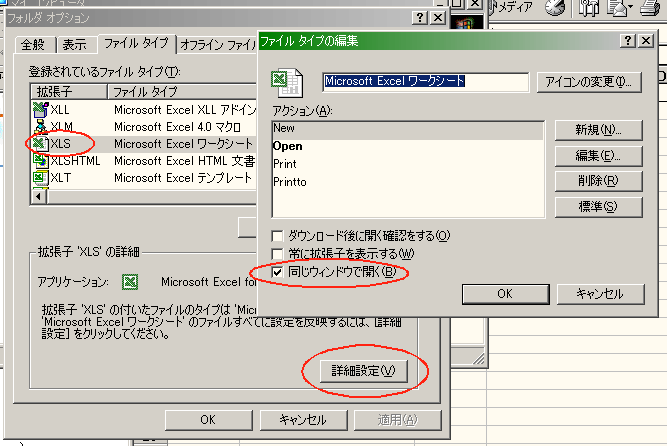The height and width of the screenshot is (446, 667).
Task: Enable confirm open after download checkbox
Action: point(277,236)
